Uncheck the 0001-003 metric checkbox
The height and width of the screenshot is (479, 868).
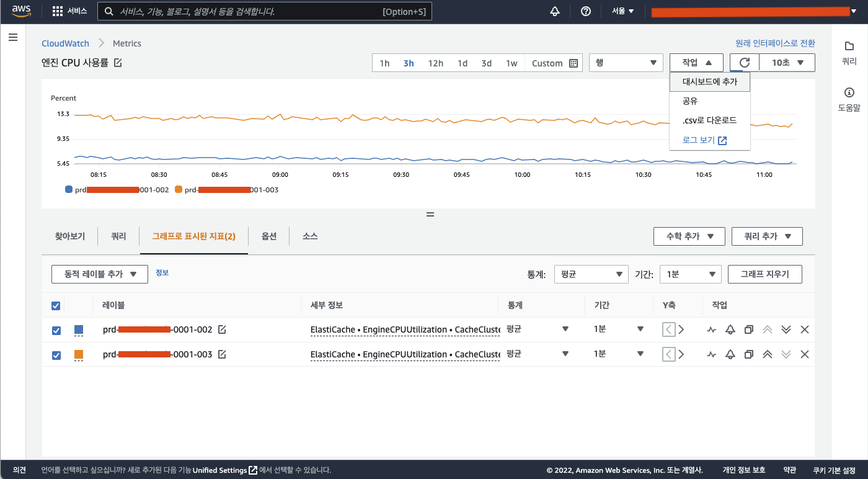point(56,356)
